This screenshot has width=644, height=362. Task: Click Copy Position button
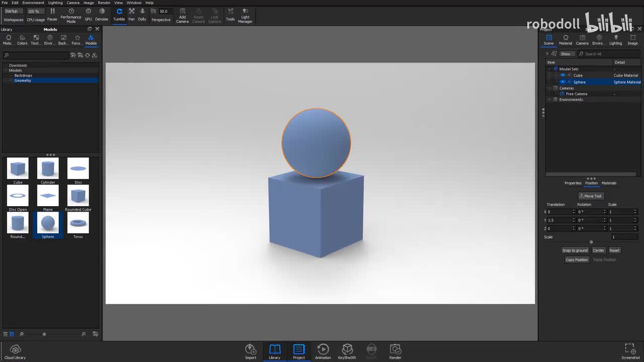[577, 260]
